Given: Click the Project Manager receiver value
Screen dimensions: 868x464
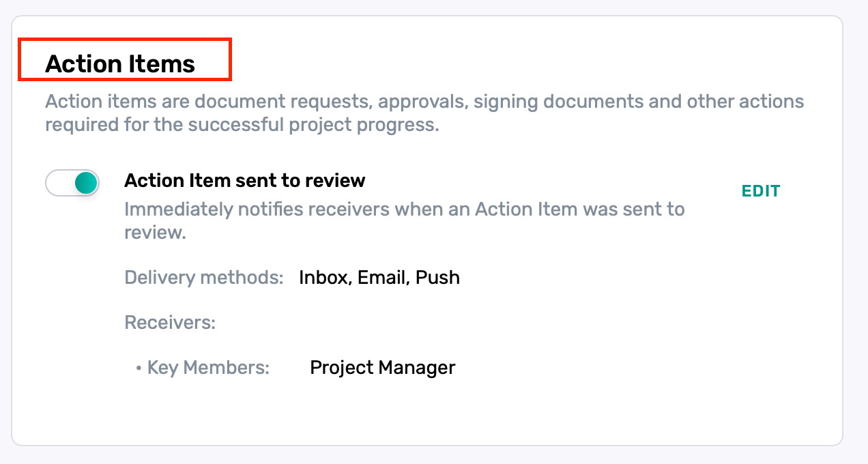Looking at the screenshot, I should click(x=383, y=368).
